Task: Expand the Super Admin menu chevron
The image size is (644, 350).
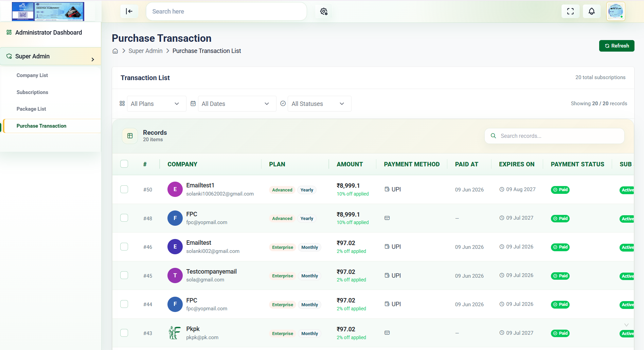Action: [x=93, y=59]
